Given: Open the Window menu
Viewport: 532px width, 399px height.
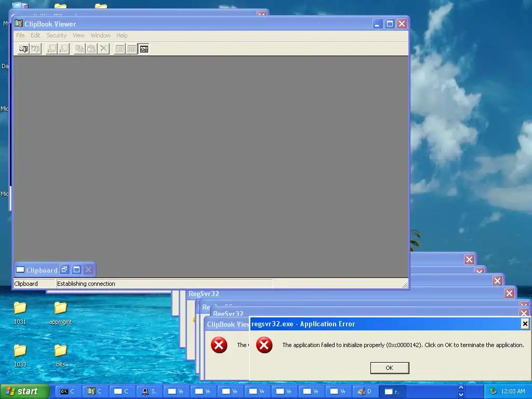Looking at the screenshot, I should 100,35.
